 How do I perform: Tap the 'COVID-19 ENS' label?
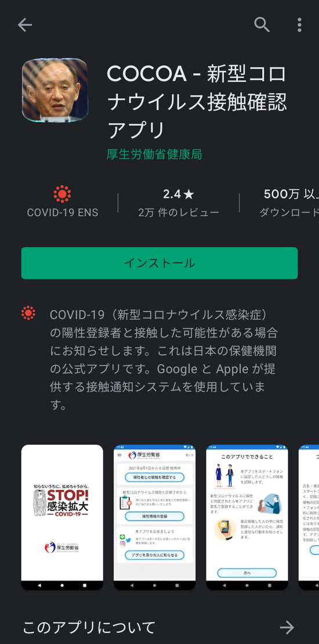tap(62, 213)
